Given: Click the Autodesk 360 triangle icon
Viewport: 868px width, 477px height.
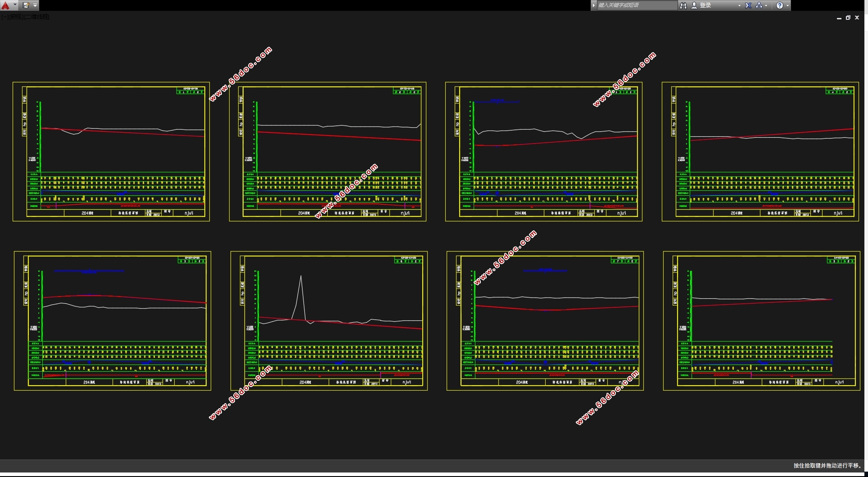Looking at the screenshot, I should pos(759,5).
